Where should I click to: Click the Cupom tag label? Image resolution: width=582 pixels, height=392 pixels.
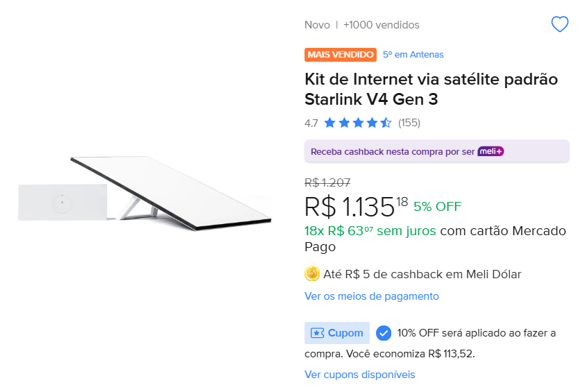coord(337,333)
